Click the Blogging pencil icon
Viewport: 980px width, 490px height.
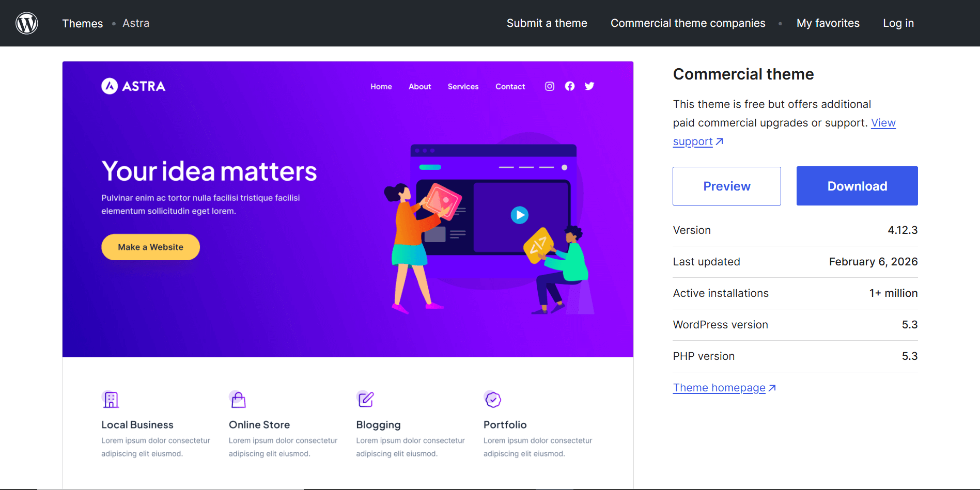pos(365,399)
